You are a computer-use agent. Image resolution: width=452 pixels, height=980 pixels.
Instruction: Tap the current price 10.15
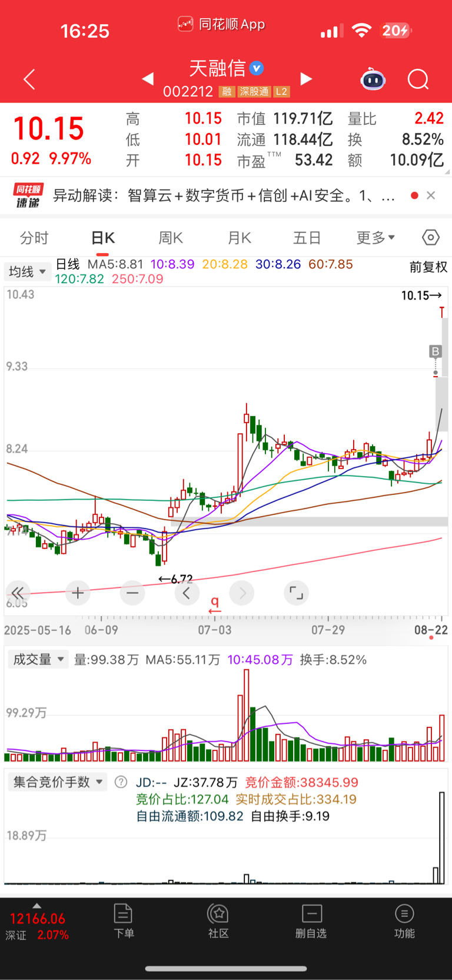(48, 129)
